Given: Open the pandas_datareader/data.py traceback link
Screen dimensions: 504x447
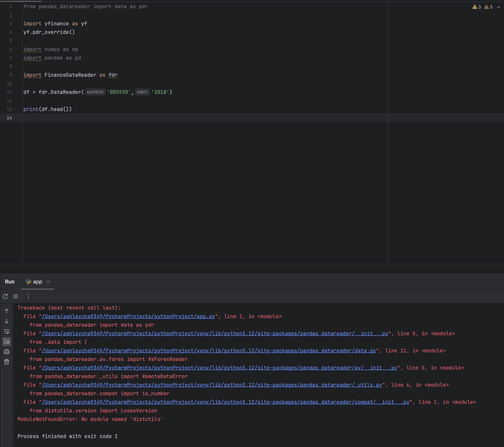Looking at the screenshot, I should 209,351.
